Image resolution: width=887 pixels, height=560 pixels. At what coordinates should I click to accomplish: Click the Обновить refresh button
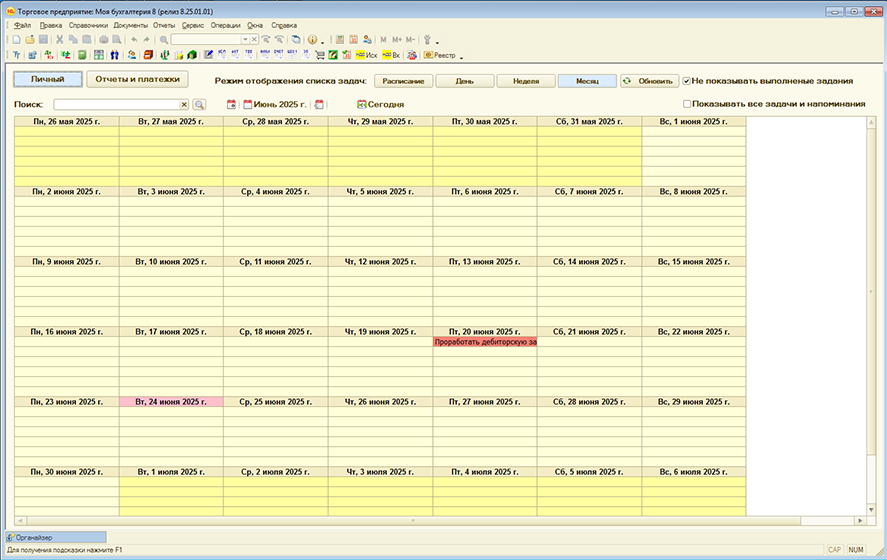pyautogui.click(x=649, y=80)
